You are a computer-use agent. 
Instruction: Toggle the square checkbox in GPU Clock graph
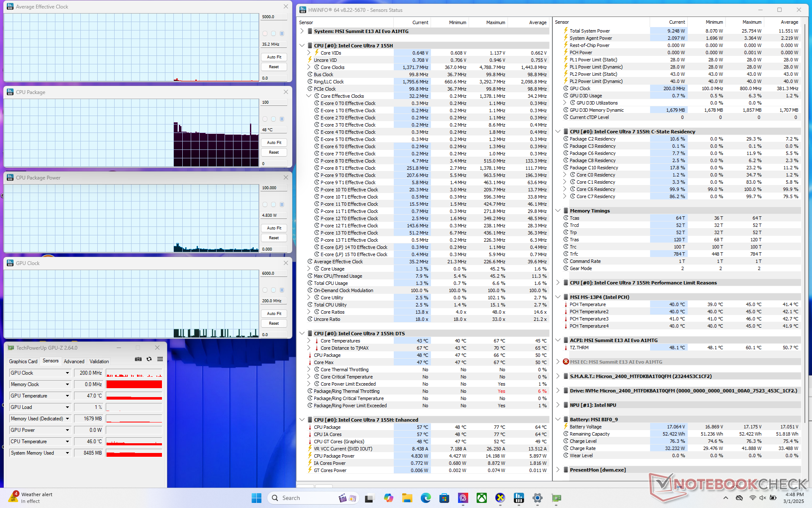point(282,290)
